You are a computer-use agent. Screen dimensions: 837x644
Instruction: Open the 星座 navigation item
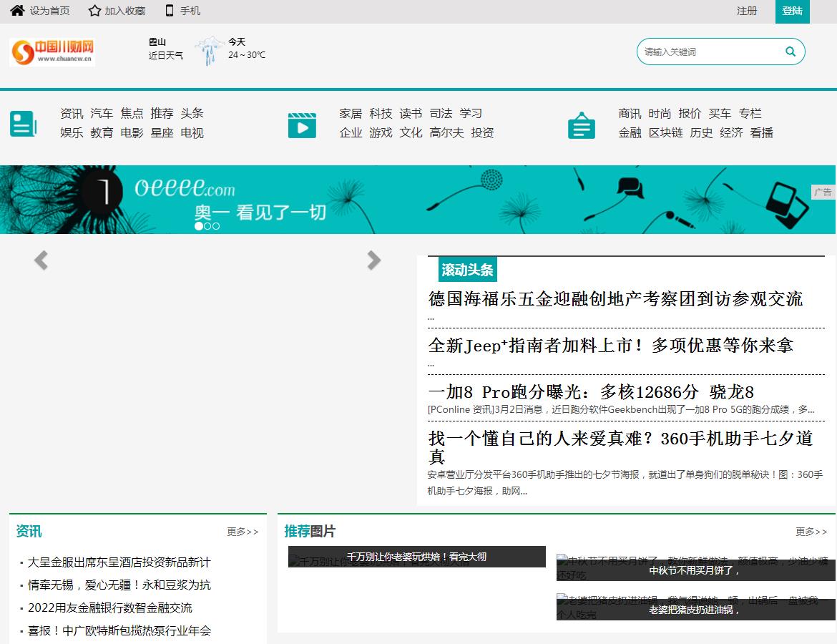coord(162,132)
